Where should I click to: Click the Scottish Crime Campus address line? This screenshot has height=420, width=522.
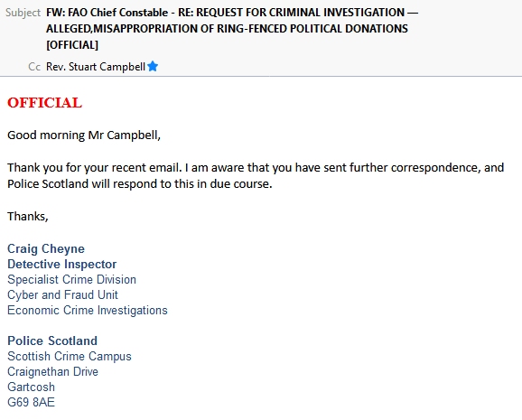pyautogui.click(x=70, y=356)
